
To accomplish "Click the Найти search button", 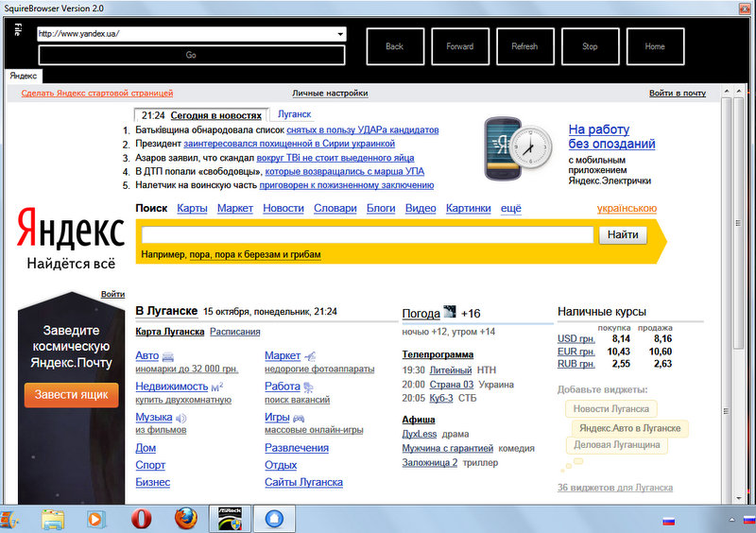I will 623,235.
